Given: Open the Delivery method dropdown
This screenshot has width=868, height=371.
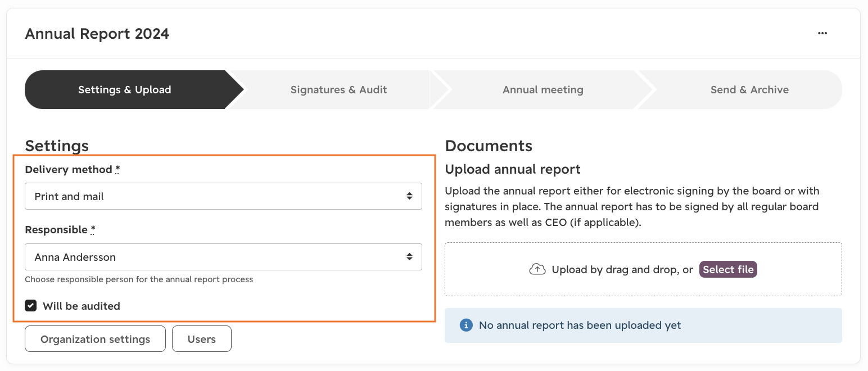Looking at the screenshot, I should point(223,196).
